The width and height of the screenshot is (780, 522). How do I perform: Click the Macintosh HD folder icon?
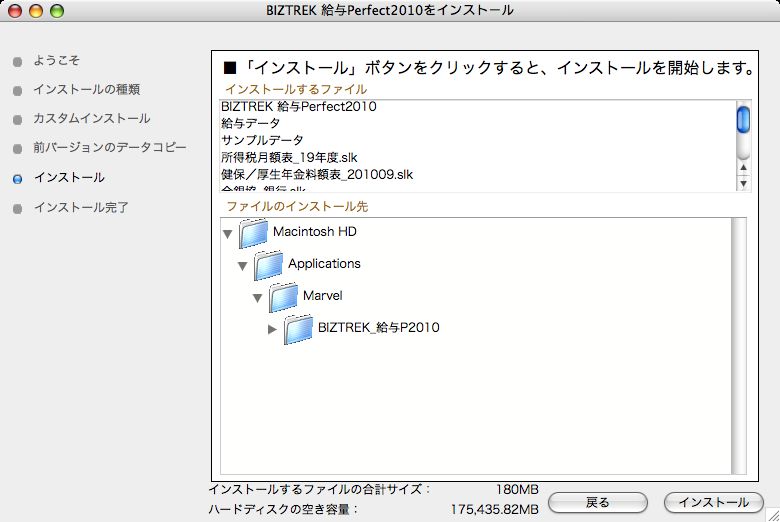pos(254,233)
